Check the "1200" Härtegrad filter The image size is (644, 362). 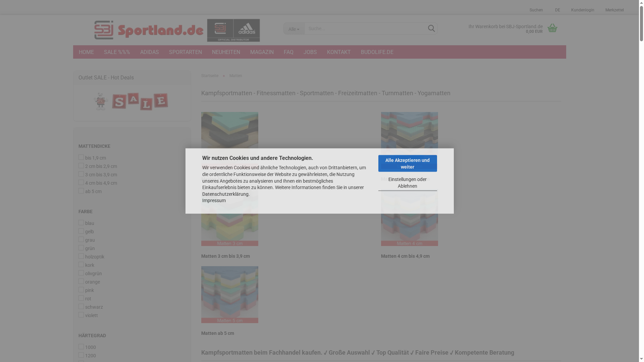coord(81,355)
